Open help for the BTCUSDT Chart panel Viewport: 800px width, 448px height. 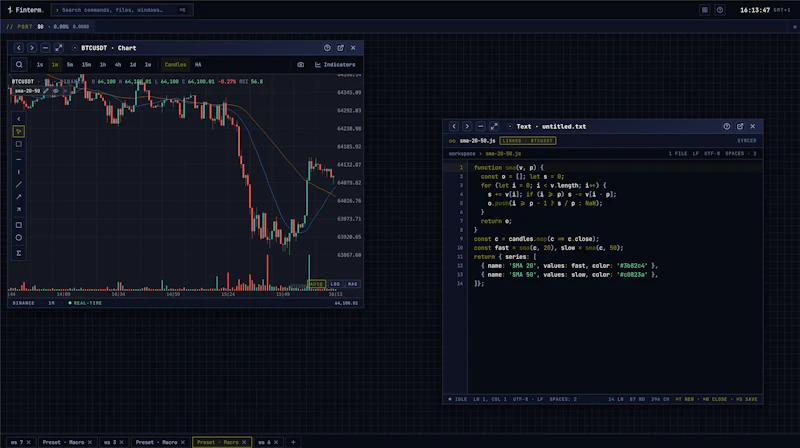327,48
